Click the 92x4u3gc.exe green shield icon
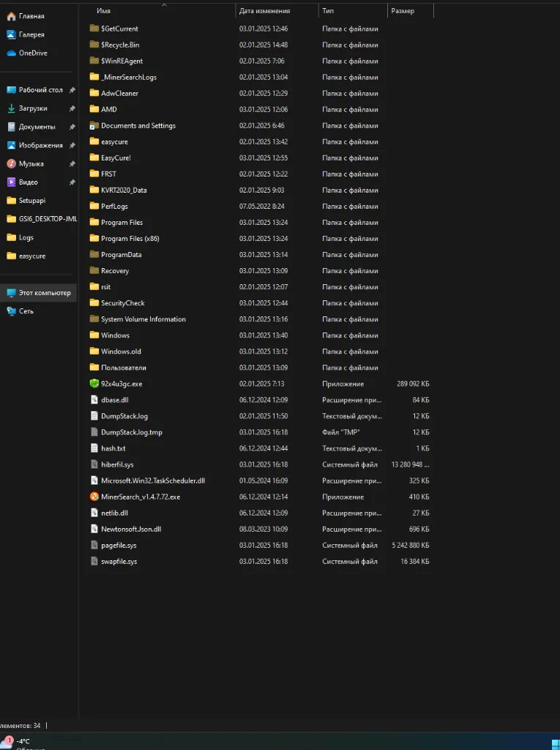 tap(94, 384)
